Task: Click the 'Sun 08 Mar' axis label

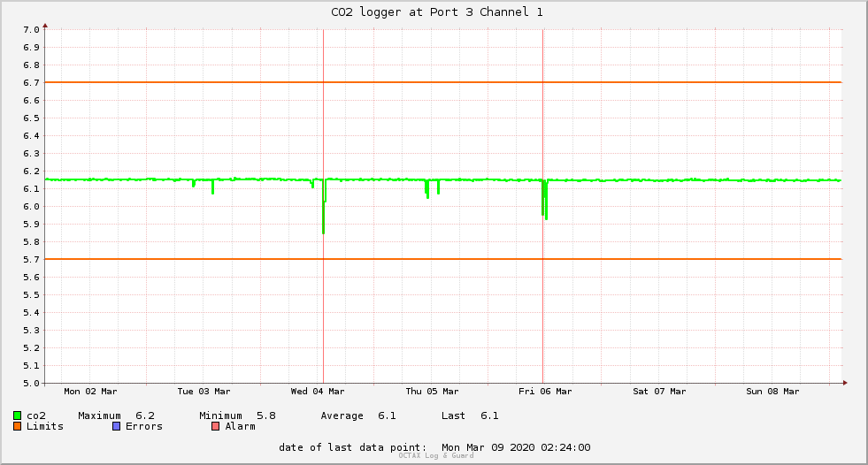Action: [x=772, y=392]
